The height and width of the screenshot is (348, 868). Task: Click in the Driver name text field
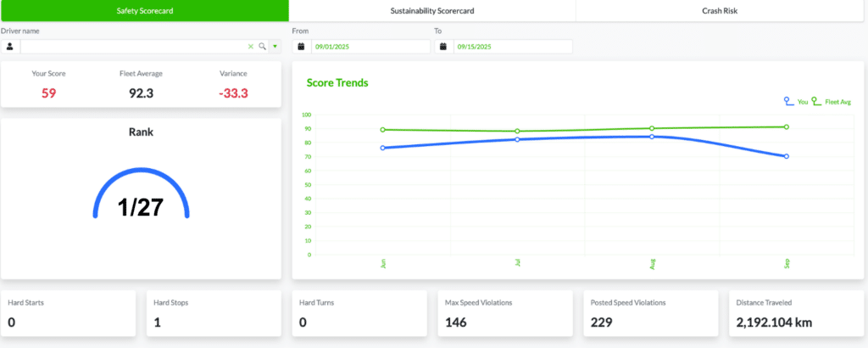pyautogui.click(x=133, y=47)
